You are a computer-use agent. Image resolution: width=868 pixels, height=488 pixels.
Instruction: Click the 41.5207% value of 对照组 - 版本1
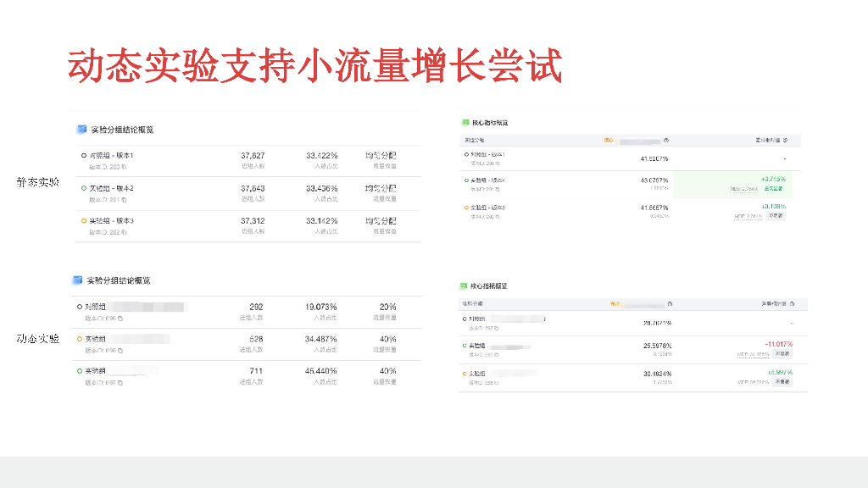[x=654, y=158]
